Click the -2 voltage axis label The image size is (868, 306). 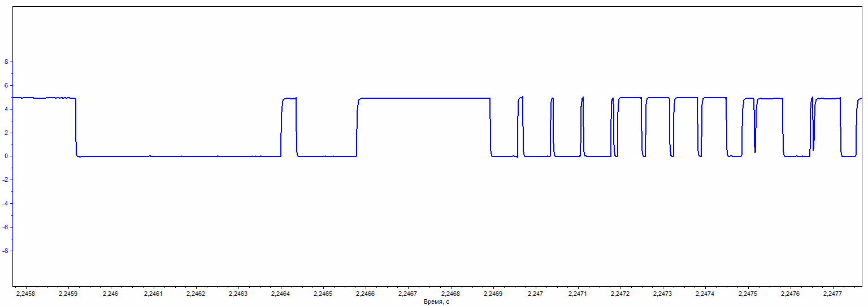(6, 180)
